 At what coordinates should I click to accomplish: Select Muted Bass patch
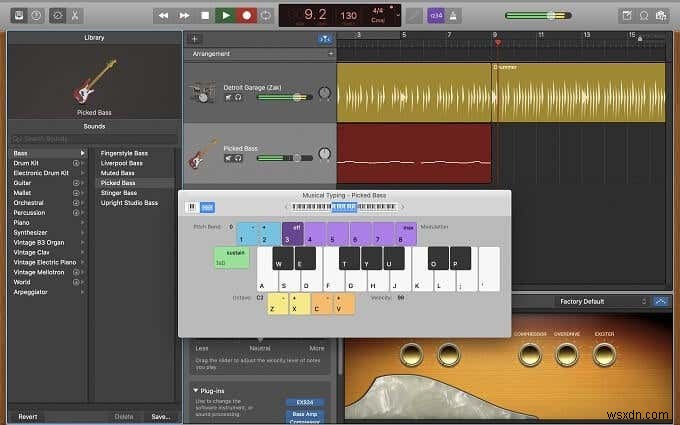[x=117, y=173]
